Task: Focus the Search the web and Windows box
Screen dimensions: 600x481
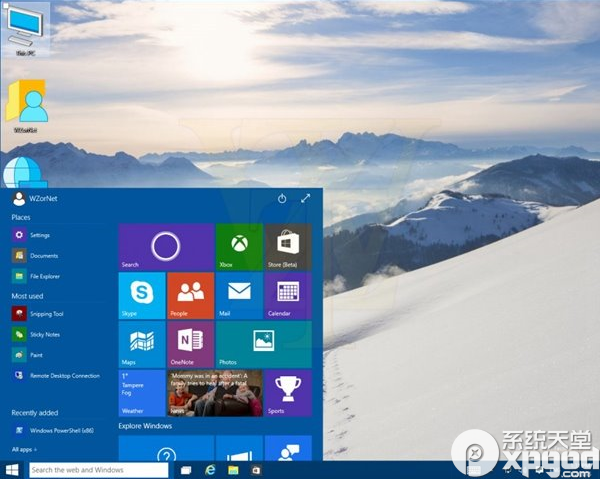Action: tap(99, 470)
